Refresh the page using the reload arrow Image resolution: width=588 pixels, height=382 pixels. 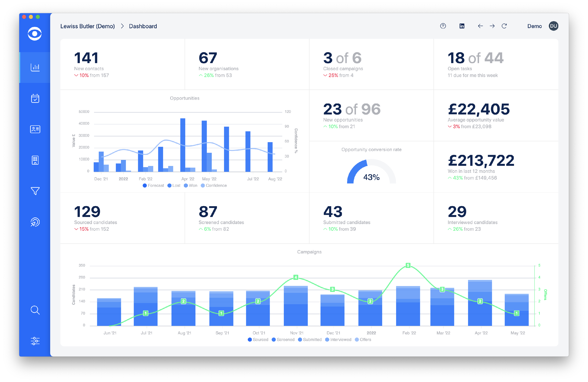pos(504,26)
